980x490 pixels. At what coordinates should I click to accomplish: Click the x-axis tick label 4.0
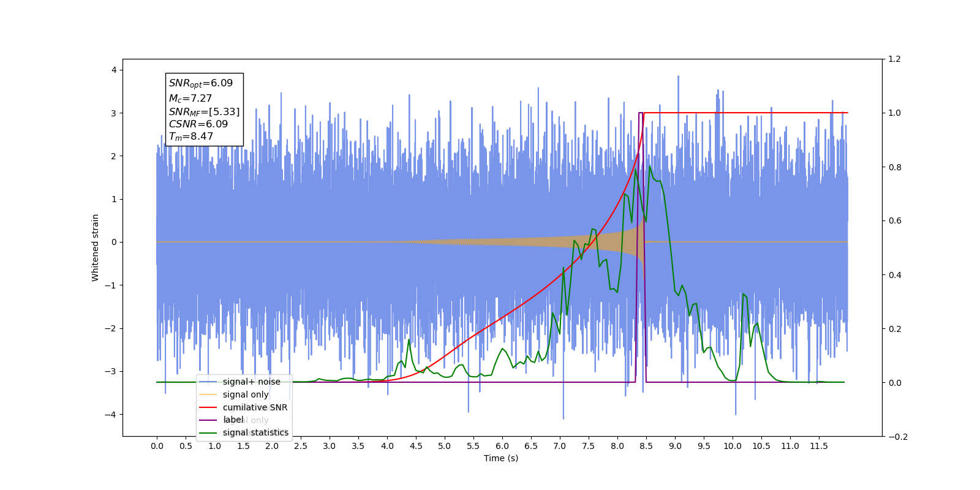click(x=387, y=446)
